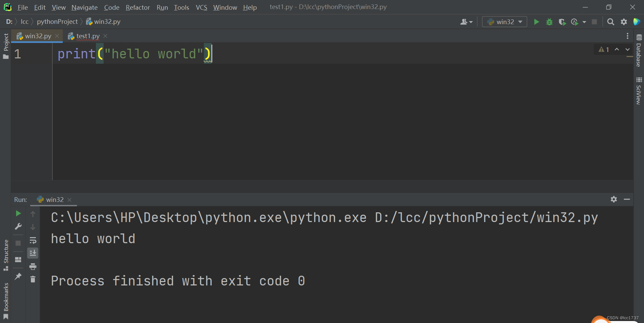Close the win32 run tab

[69, 200]
